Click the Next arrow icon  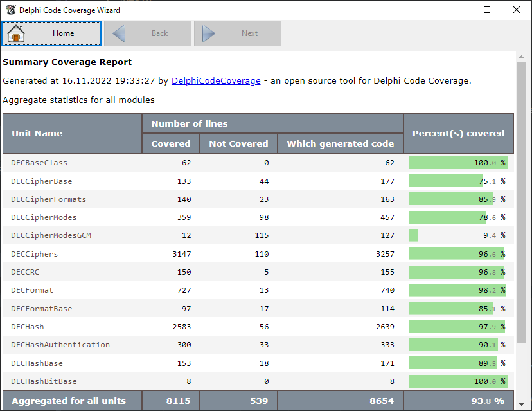[x=209, y=33]
